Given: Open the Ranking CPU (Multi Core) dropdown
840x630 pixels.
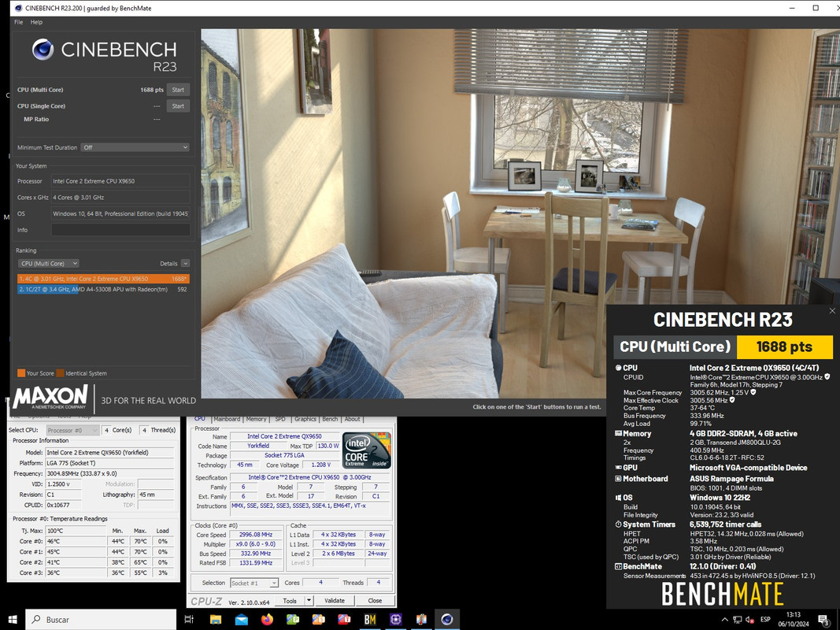Looking at the screenshot, I should (x=49, y=263).
